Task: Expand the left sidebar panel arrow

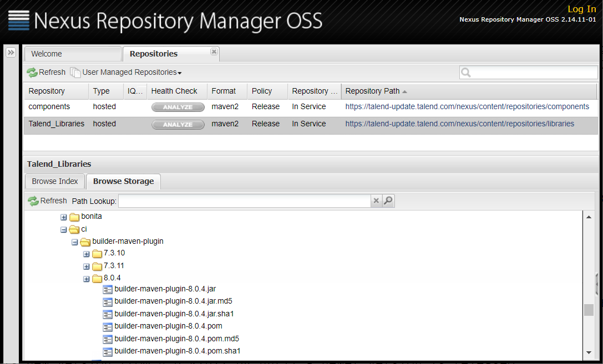Action: [11, 52]
